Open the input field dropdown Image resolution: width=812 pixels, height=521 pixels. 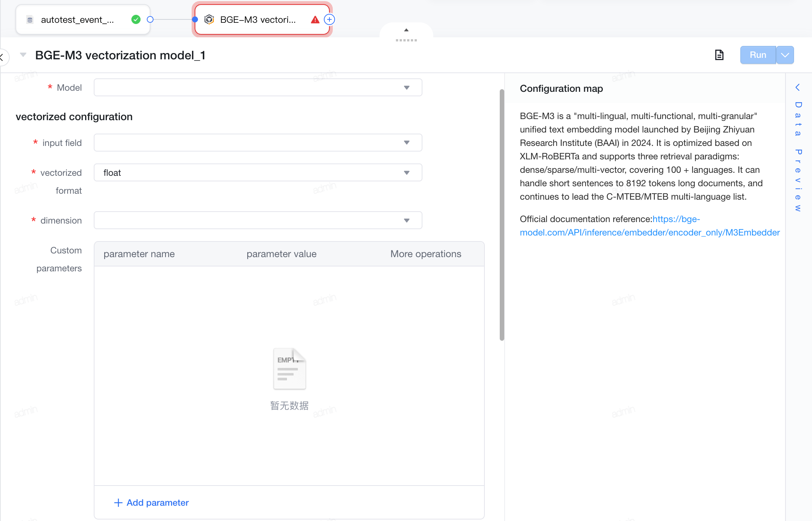coord(258,143)
